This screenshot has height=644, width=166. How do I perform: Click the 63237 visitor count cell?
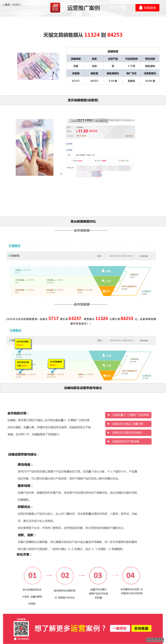[76, 81]
